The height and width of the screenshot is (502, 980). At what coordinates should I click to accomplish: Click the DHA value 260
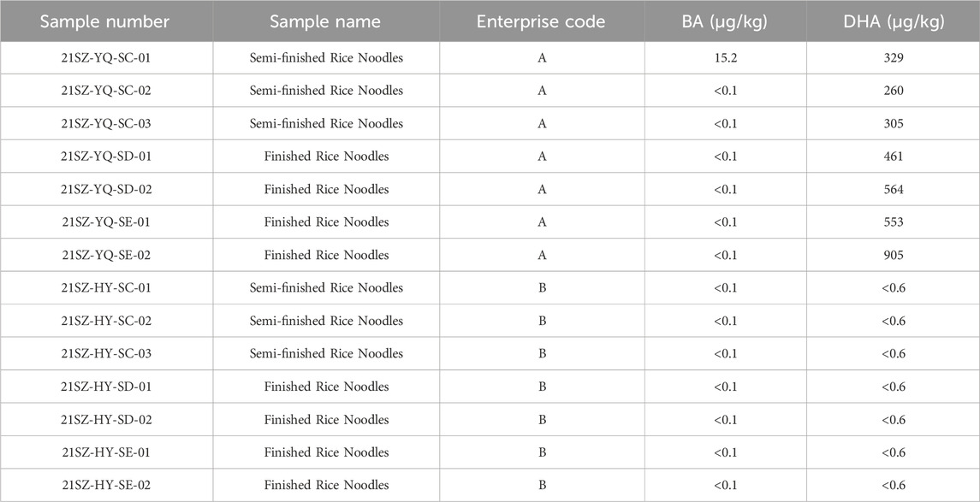tap(894, 91)
